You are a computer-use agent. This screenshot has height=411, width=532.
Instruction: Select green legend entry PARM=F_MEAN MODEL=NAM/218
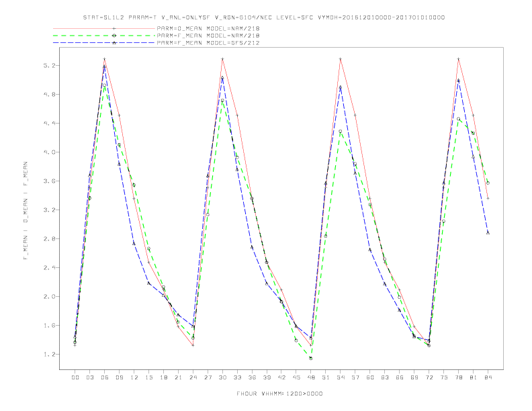[208, 36]
